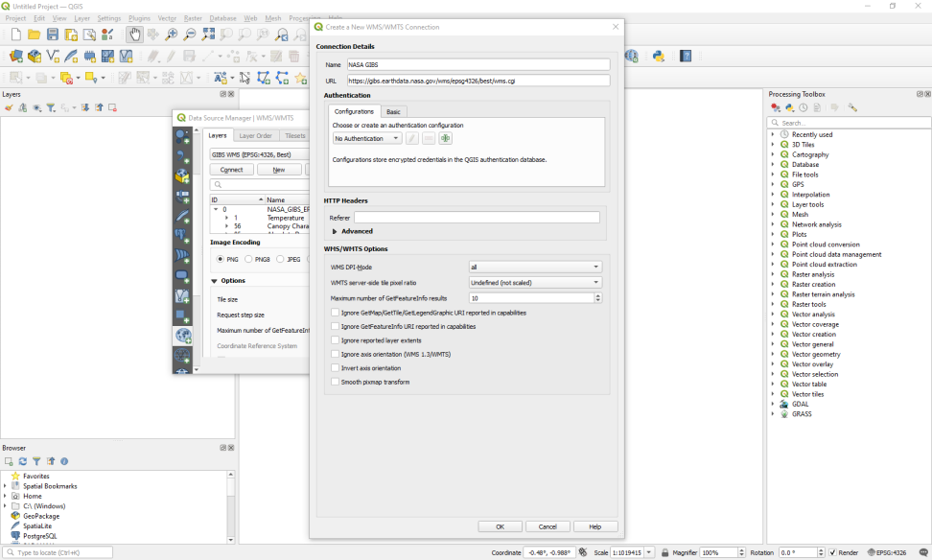The width and height of the screenshot is (932, 560).
Task: Select the Pan Map hand tool
Action: 135,35
